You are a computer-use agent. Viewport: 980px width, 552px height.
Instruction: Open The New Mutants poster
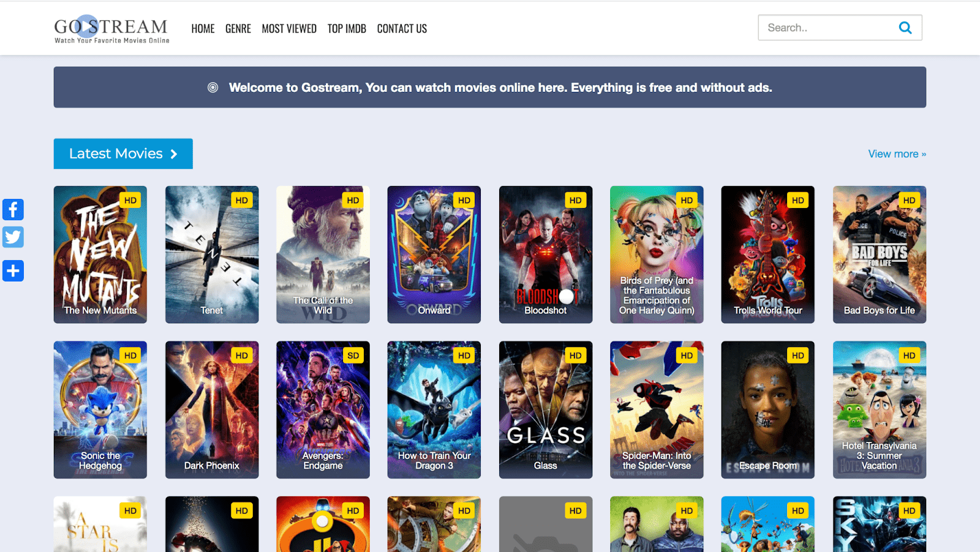(x=100, y=255)
